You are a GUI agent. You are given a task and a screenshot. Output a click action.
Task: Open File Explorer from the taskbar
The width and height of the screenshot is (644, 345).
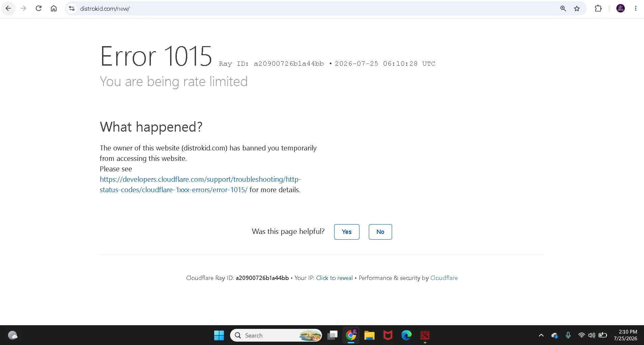(x=369, y=335)
